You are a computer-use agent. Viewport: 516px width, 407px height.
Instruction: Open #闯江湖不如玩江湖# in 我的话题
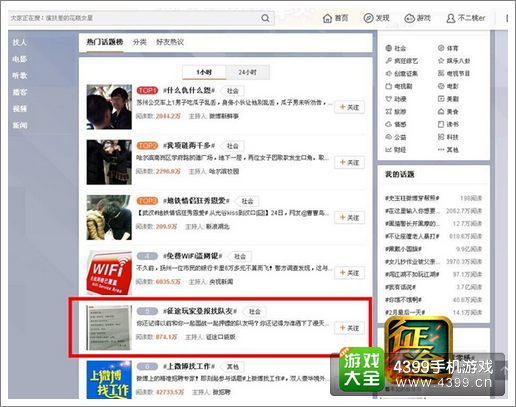pos(412,274)
